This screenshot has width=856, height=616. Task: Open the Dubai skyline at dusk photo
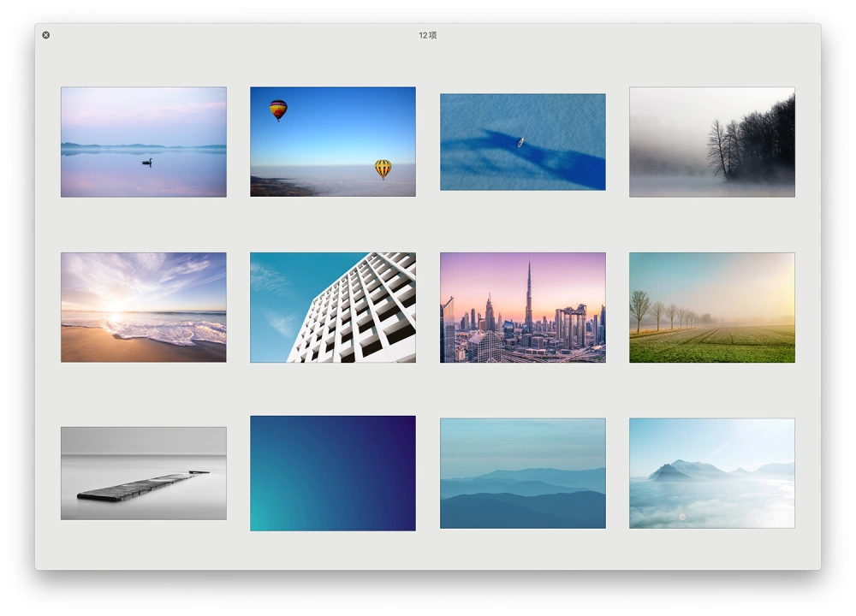point(523,307)
